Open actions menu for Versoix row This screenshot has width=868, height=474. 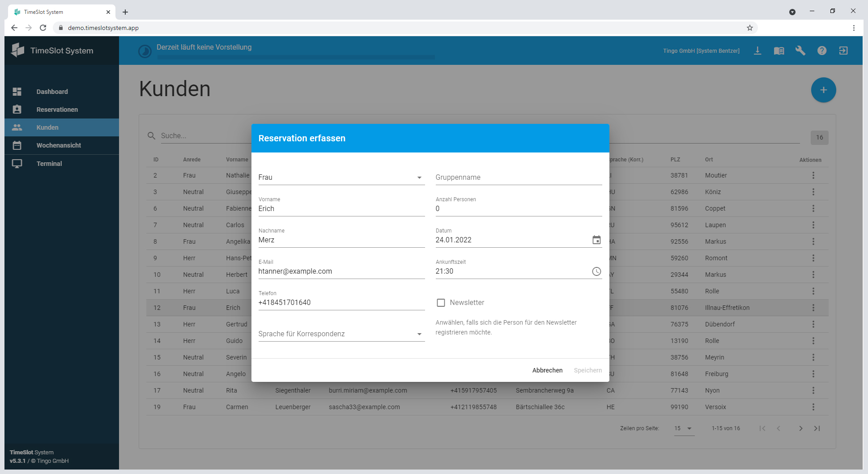[813, 407]
